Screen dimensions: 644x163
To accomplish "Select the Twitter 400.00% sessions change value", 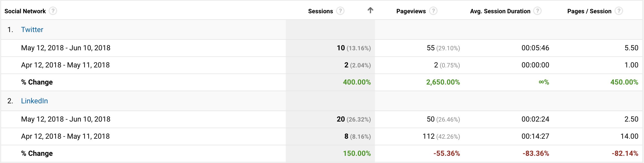I will [357, 82].
